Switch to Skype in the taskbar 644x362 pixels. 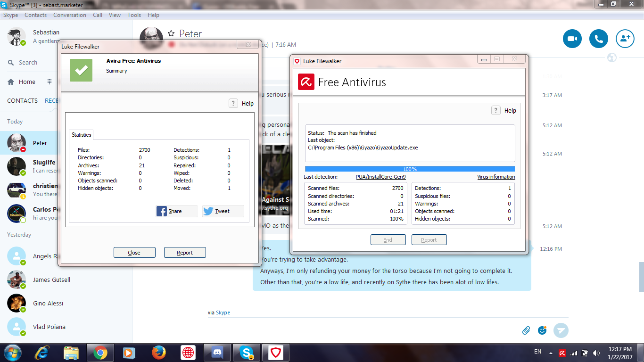246,353
